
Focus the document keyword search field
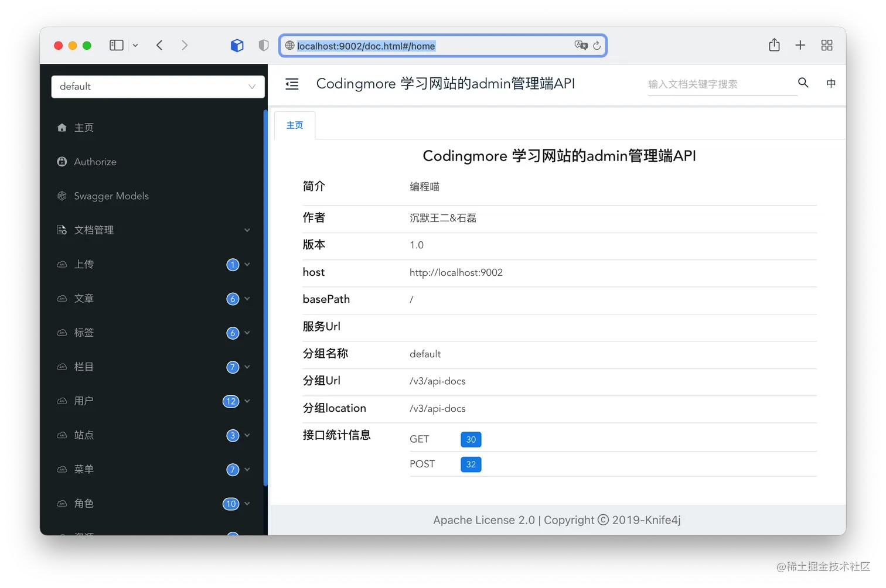tap(722, 84)
